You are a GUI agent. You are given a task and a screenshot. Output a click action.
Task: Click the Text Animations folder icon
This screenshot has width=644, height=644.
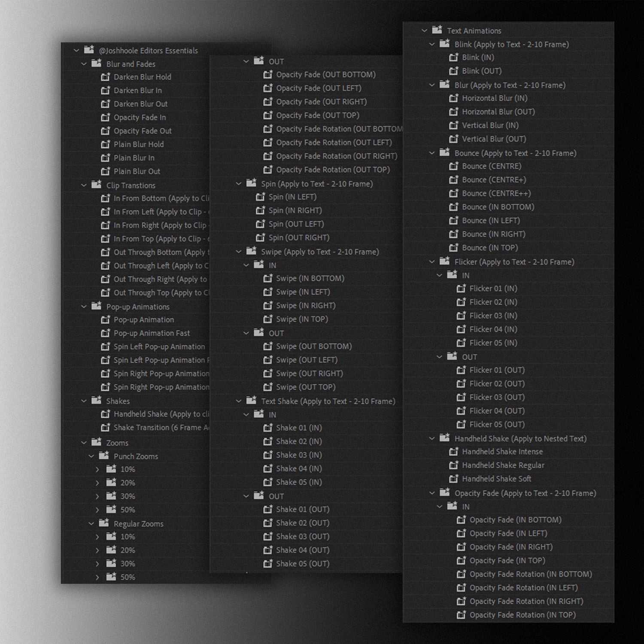437,30
